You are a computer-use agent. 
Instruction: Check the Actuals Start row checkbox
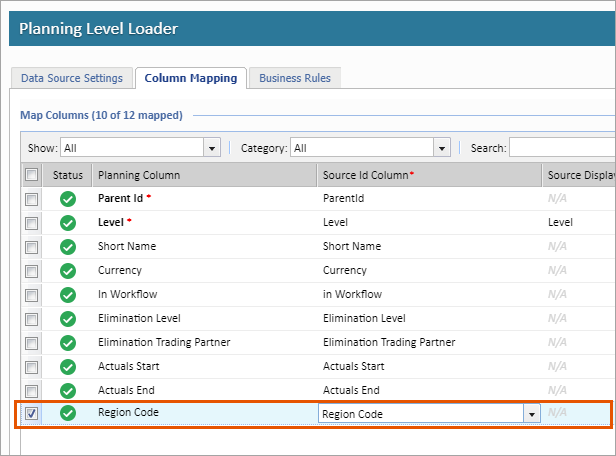31,367
